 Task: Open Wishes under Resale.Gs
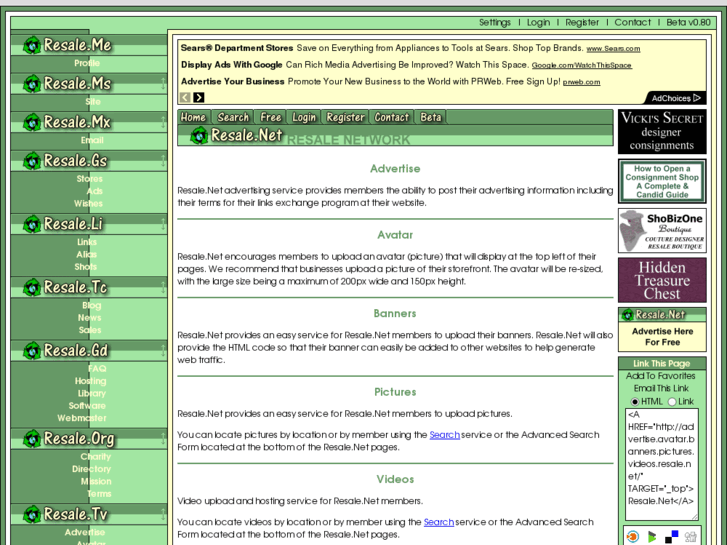tap(88, 203)
